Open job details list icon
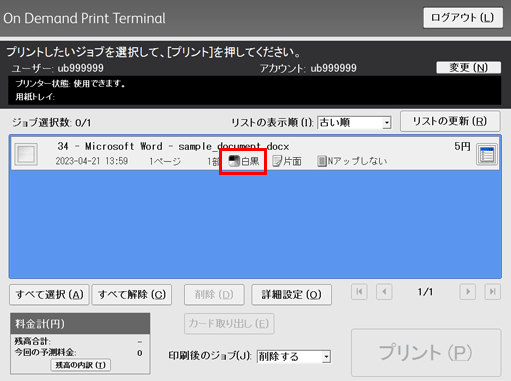The image size is (511, 381). tap(487, 154)
